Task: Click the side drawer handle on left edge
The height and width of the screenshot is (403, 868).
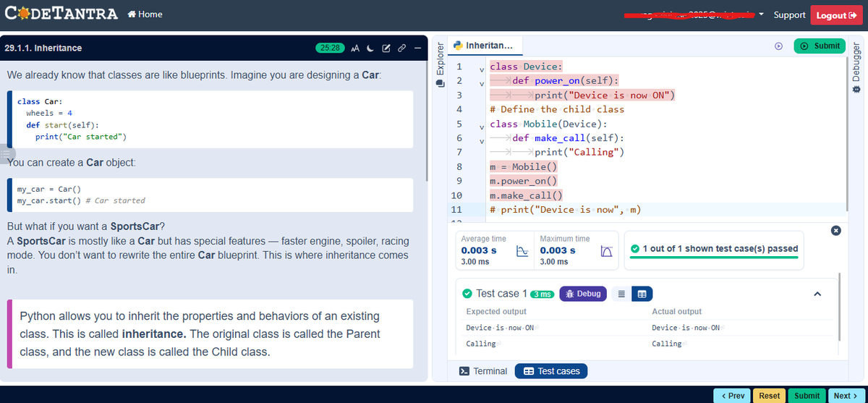Action: coord(7,155)
